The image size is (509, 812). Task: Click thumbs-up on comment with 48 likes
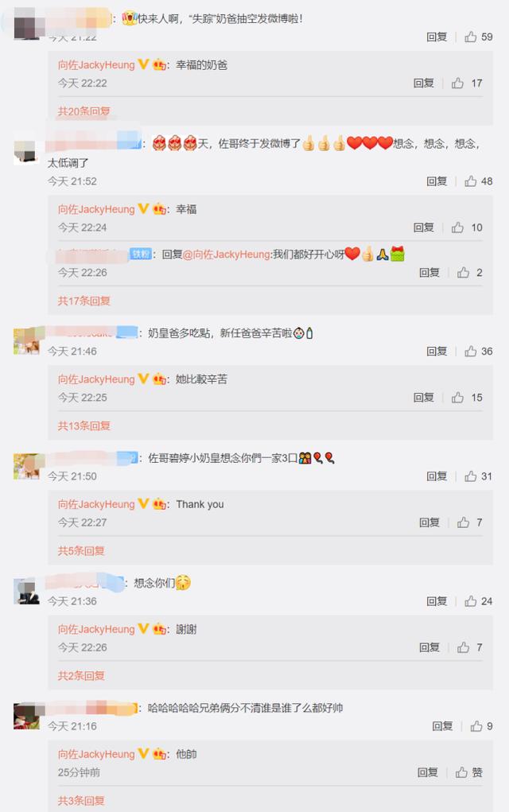(471, 181)
